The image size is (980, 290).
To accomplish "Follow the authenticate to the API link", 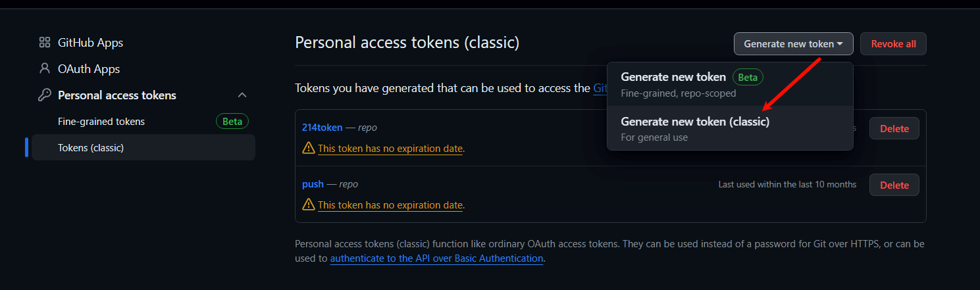I will point(436,258).
